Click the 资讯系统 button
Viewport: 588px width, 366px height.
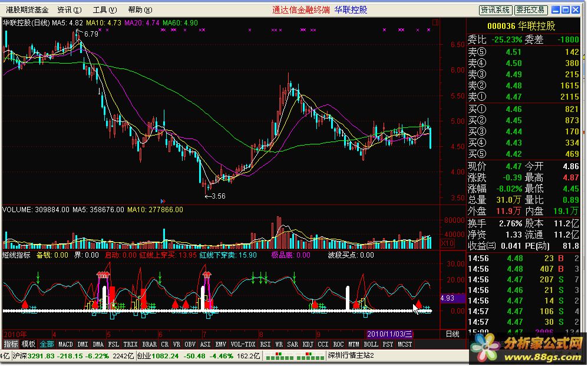click(x=495, y=10)
